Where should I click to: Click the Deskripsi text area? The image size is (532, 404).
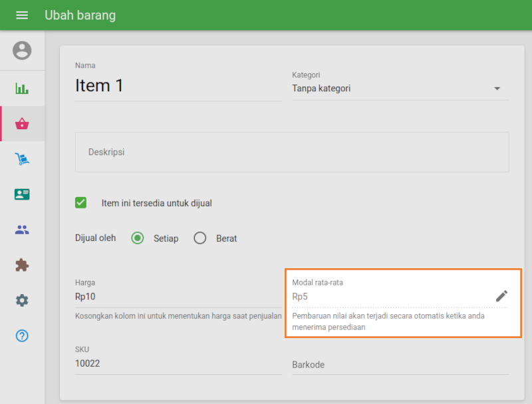click(x=292, y=152)
